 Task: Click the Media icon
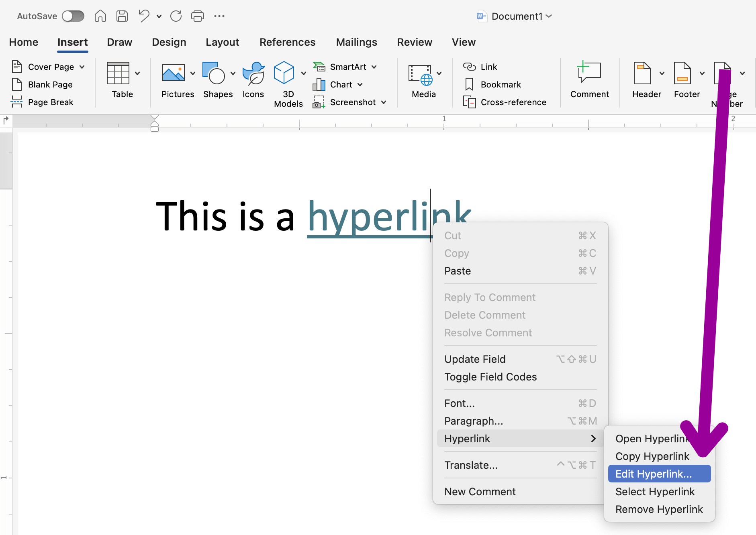pyautogui.click(x=420, y=75)
